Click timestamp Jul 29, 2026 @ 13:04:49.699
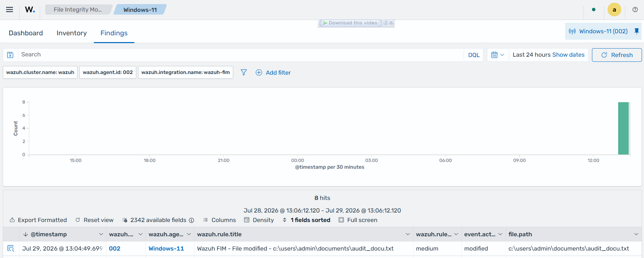 63,248
